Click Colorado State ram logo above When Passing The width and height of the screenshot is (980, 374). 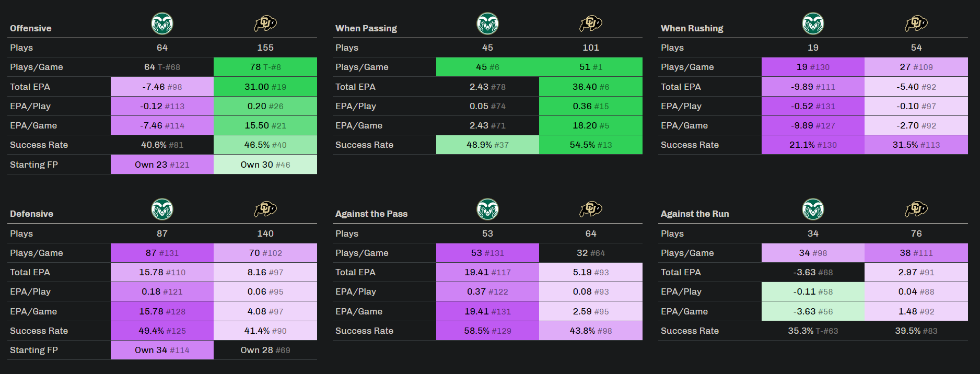pos(487,24)
